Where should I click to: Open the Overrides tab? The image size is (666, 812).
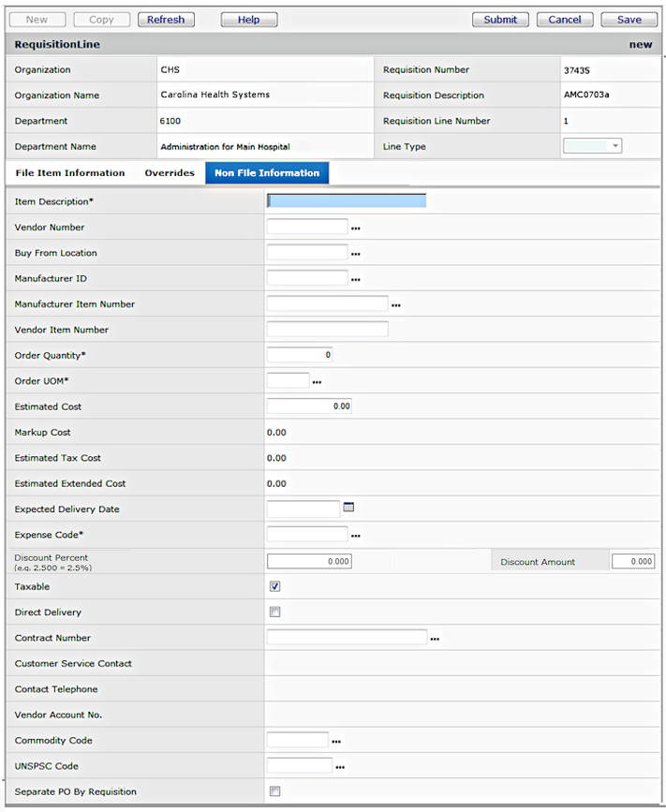[170, 173]
